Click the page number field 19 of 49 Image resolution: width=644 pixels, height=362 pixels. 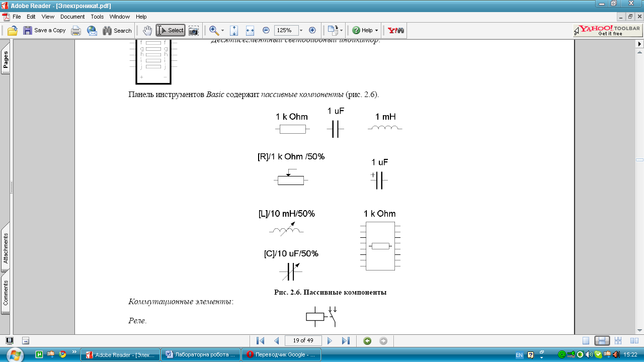tap(303, 340)
